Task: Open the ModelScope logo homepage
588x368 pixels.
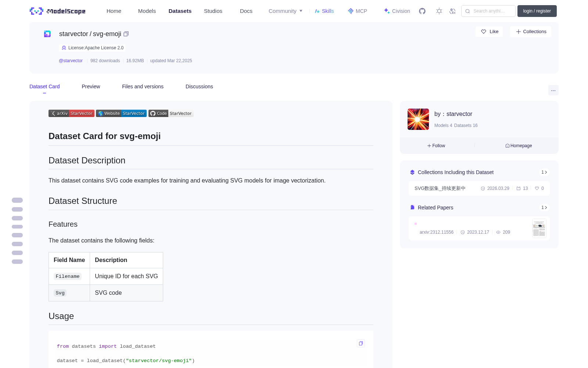Action: click(x=57, y=11)
